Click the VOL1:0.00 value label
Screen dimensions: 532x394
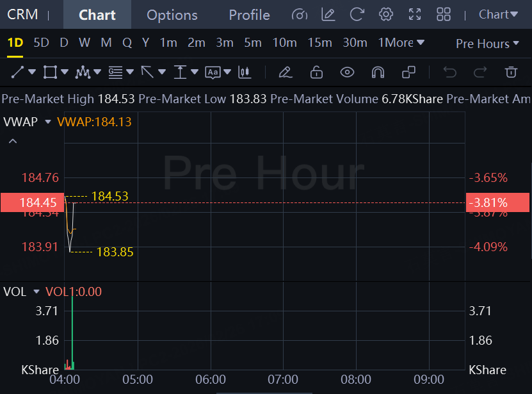click(73, 291)
